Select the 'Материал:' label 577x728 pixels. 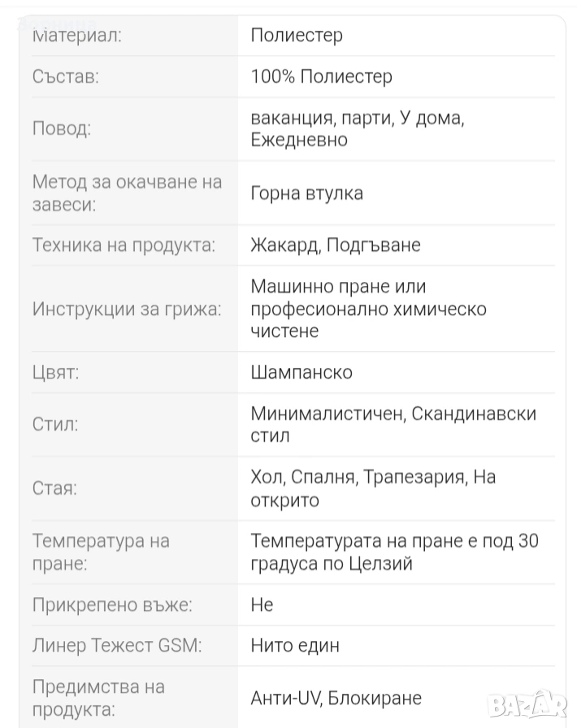[x=76, y=35]
